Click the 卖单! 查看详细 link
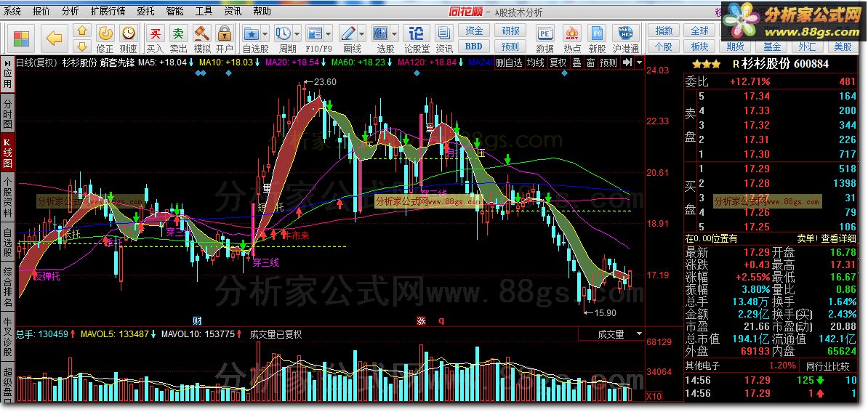Image resolution: width=868 pixels, height=412 pixels. [827, 238]
